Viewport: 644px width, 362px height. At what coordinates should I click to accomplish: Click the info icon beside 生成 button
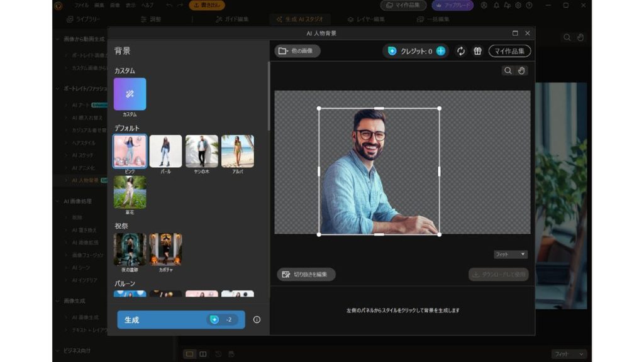point(257,319)
